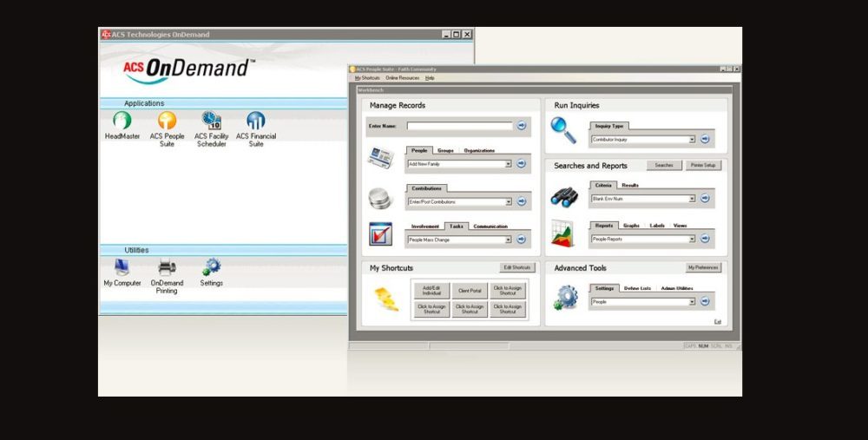Screen dimensions: 868x440
Task: Open the Online Resources menu
Action: [x=402, y=78]
